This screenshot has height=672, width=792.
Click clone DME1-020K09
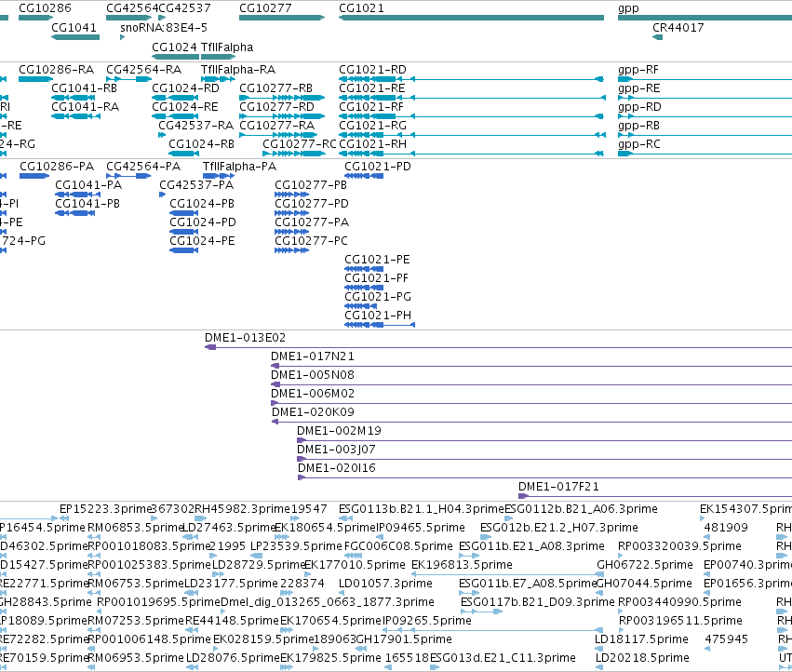point(313,413)
